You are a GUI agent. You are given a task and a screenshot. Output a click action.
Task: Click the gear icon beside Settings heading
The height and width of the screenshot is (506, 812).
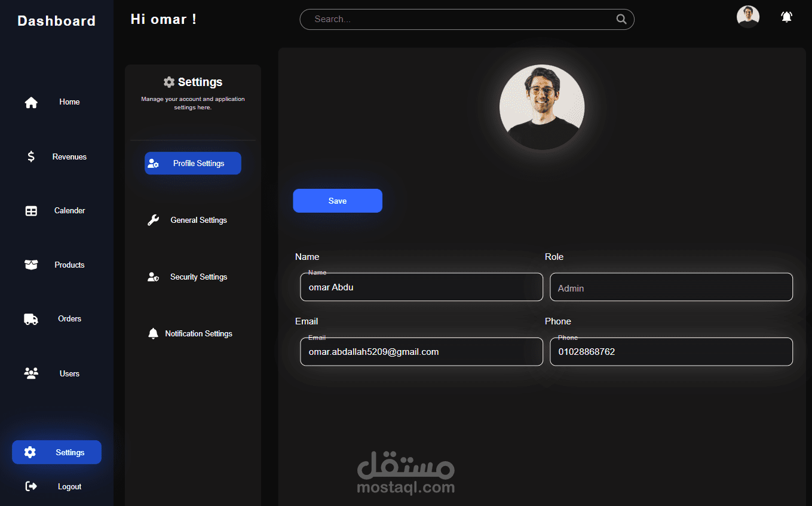coord(169,82)
